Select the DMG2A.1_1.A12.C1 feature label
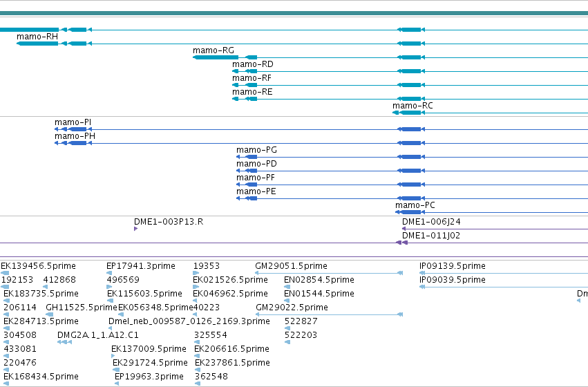The width and height of the screenshot is (588, 387). tap(98, 335)
